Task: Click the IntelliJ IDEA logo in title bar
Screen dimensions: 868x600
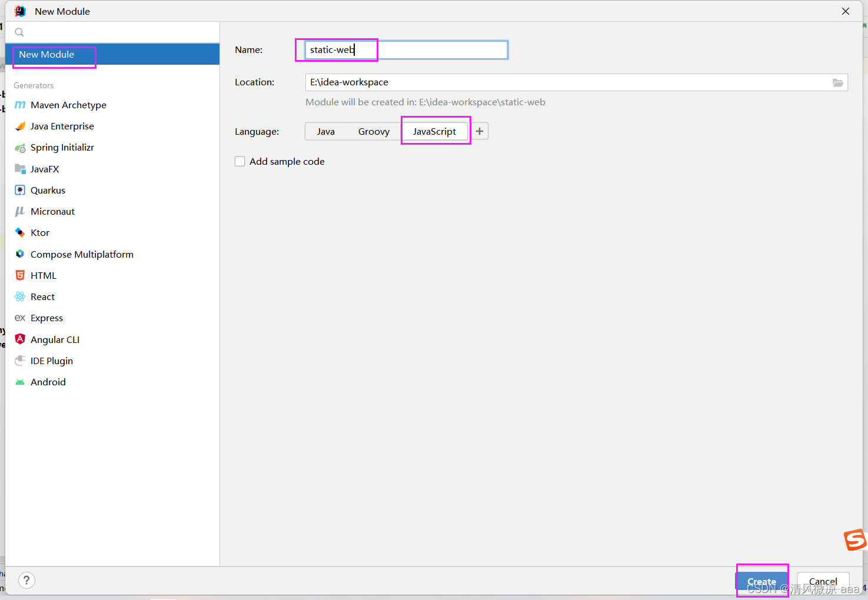Action: 20,11
